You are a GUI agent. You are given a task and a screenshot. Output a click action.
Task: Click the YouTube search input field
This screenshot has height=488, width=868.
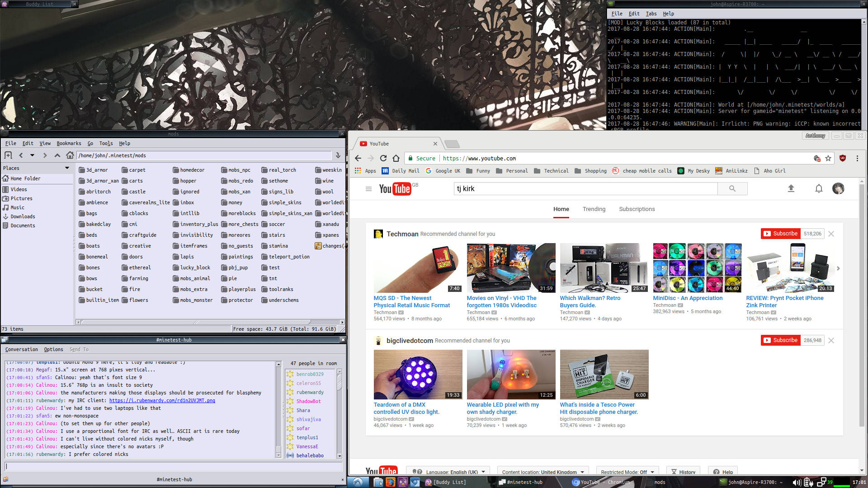[x=585, y=188]
